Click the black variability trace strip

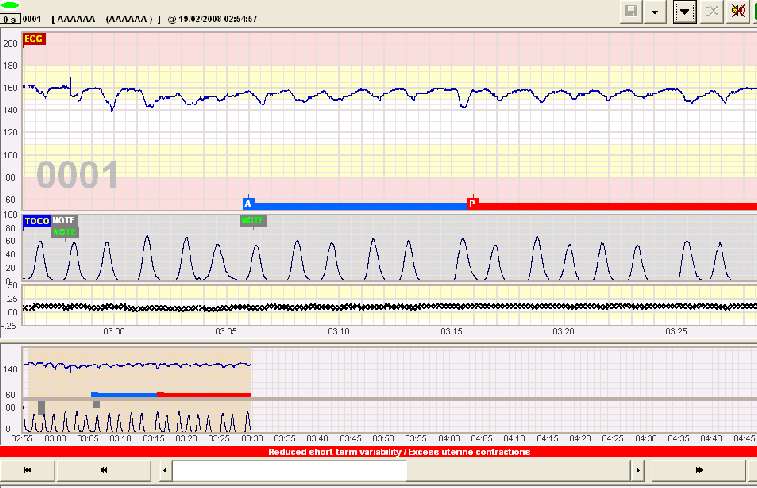pyautogui.click(x=389, y=307)
